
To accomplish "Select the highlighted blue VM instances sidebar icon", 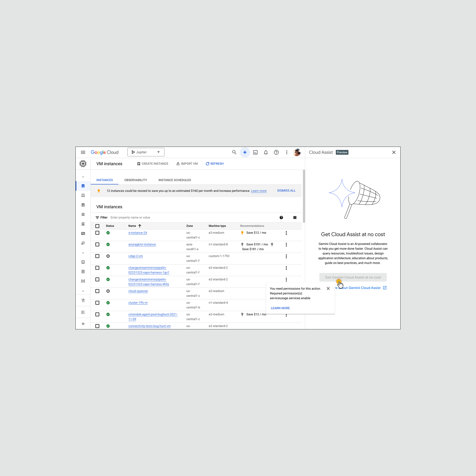I will 83,186.
